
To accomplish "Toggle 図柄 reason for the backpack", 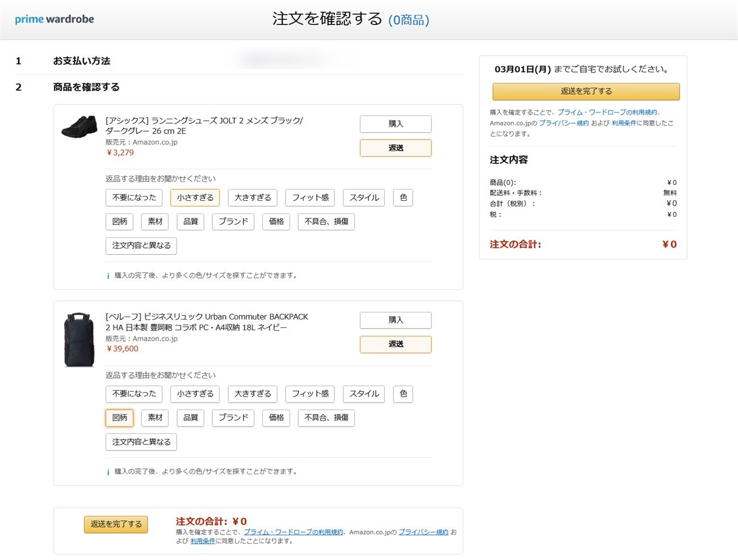I will click(119, 418).
